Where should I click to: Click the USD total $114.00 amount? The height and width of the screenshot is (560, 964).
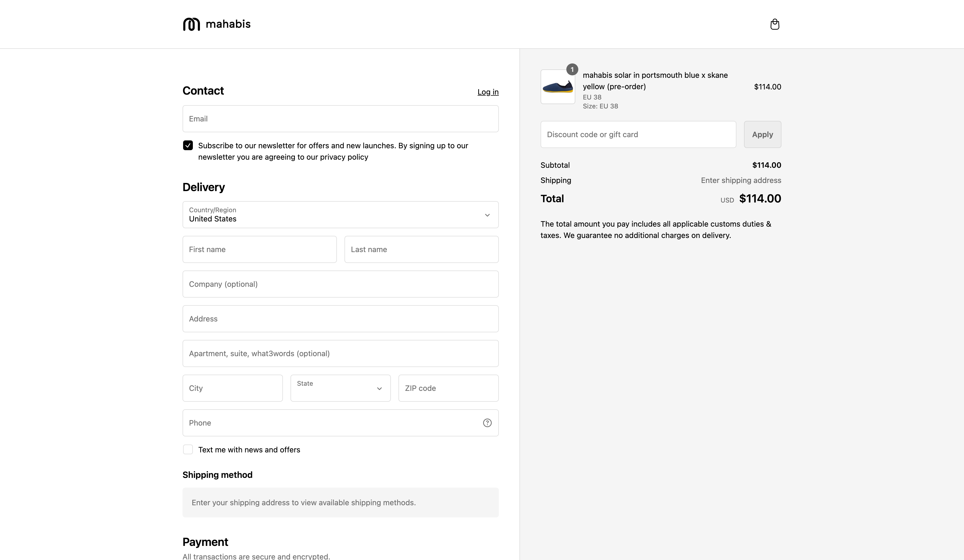click(760, 199)
